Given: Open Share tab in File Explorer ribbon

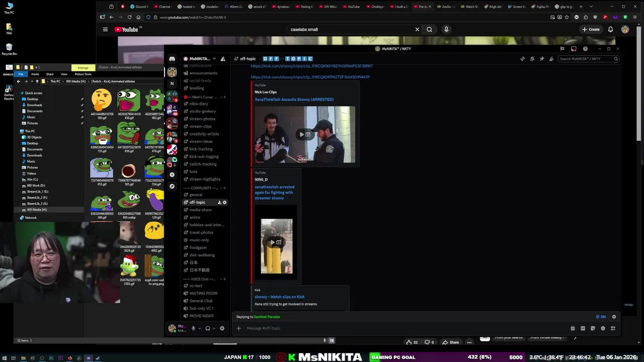Looking at the screenshot, I should click(50, 74).
